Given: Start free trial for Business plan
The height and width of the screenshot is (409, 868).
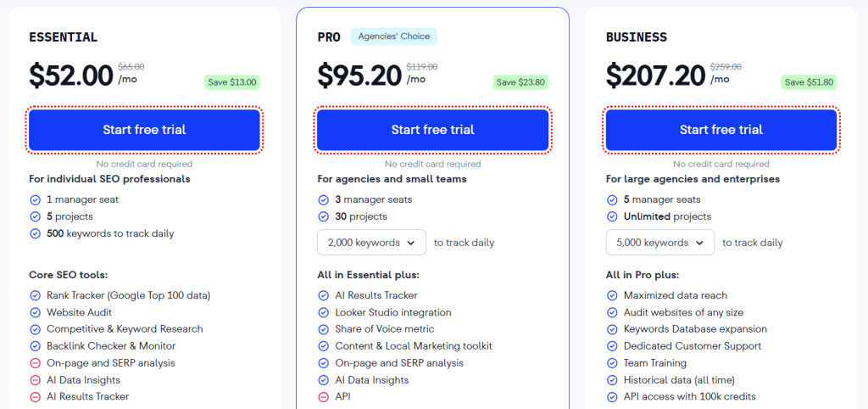Looking at the screenshot, I should pyautogui.click(x=721, y=130).
